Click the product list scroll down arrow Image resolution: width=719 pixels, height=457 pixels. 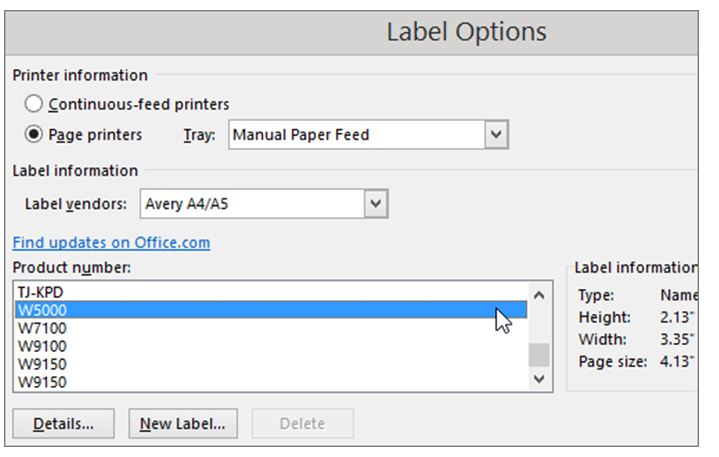539,379
